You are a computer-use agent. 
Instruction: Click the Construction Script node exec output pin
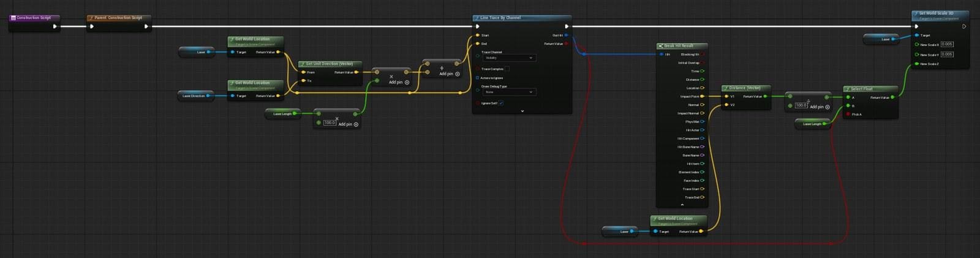click(x=55, y=26)
